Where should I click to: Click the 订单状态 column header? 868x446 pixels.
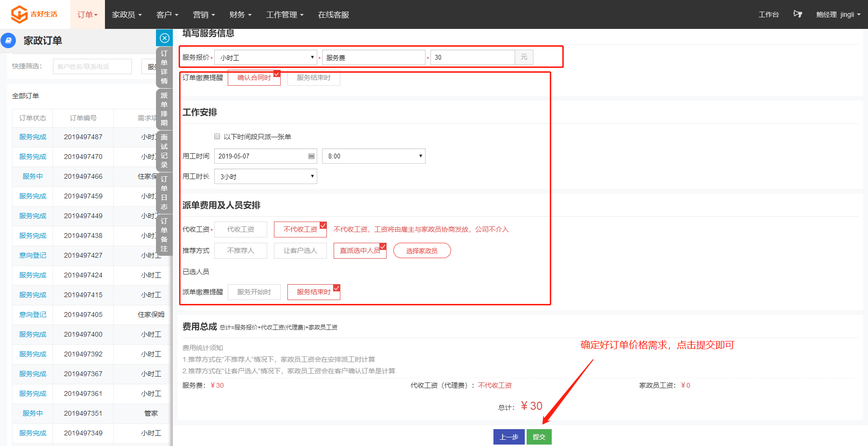point(33,118)
